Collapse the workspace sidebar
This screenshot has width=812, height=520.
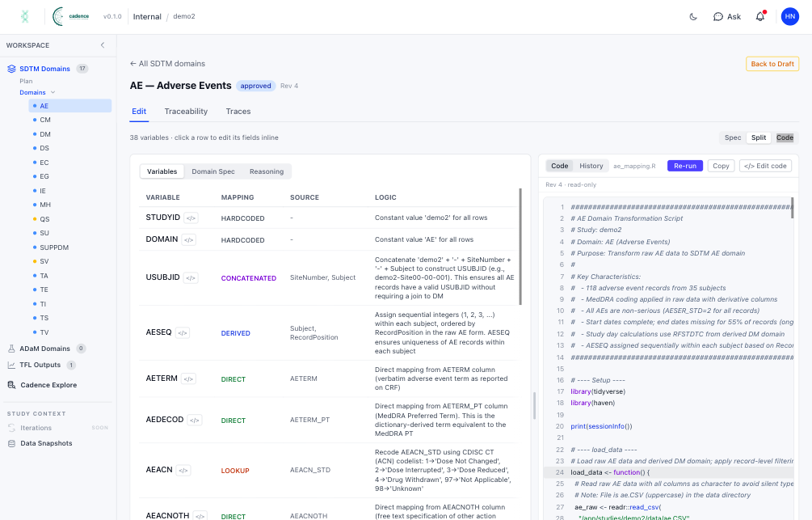click(103, 45)
